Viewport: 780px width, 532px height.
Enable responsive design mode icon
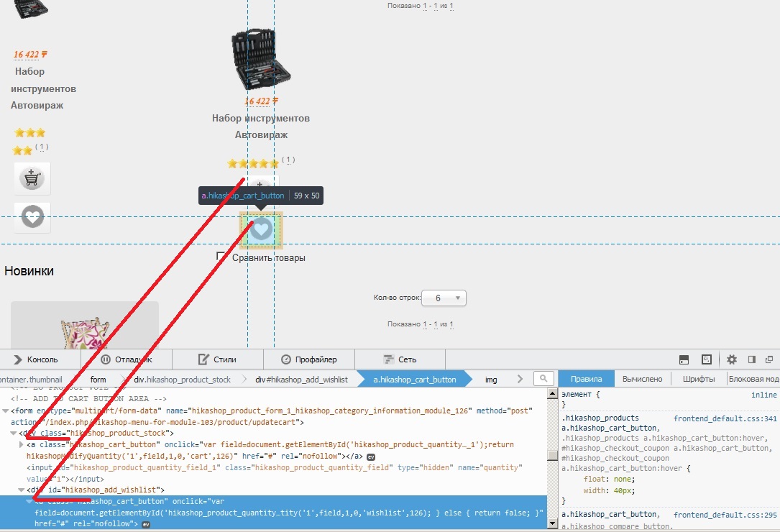(x=707, y=359)
